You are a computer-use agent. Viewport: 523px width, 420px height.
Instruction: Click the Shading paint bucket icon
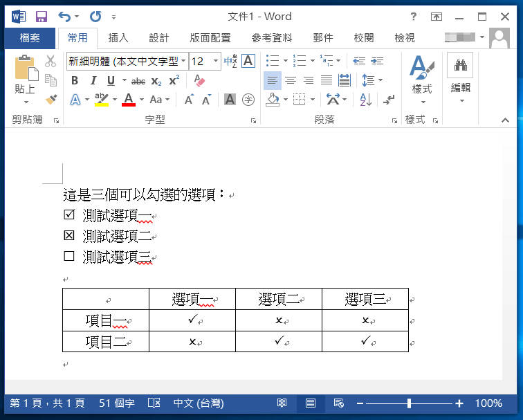(x=273, y=100)
